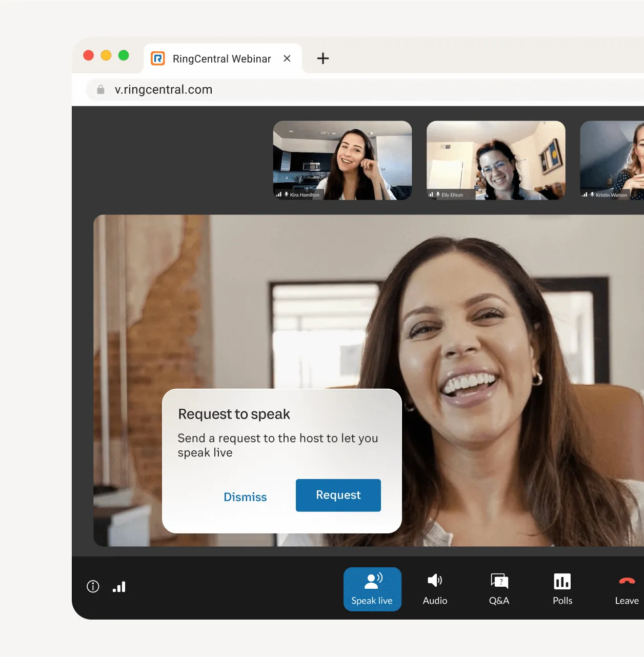644x657 pixels.
Task: Open the Q&A panel
Action: pyautogui.click(x=499, y=589)
